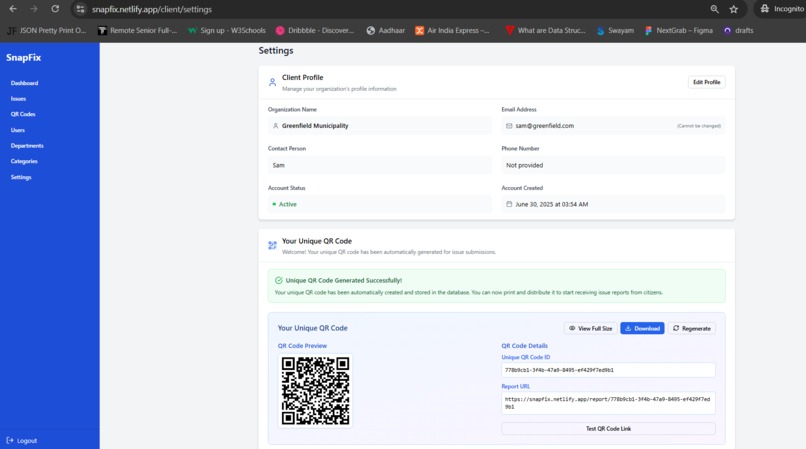Go back using browser back arrow
Viewport: 806px width, 449px height.
click(13, 9)
